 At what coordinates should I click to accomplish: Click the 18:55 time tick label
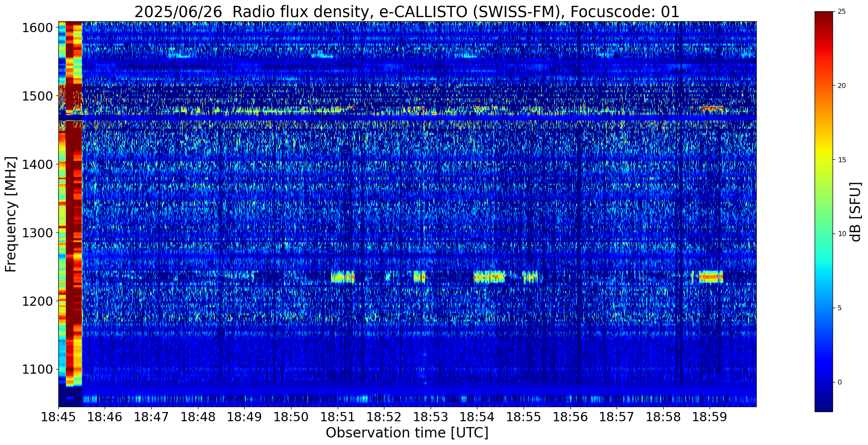click(x=524, y=417)
